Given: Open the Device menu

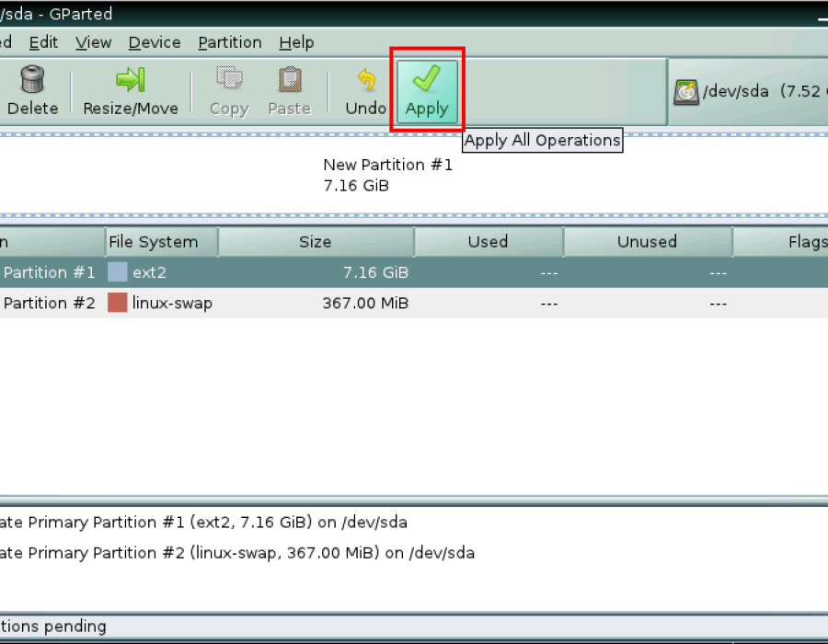Looking at the screenshot, I should 155,42.
